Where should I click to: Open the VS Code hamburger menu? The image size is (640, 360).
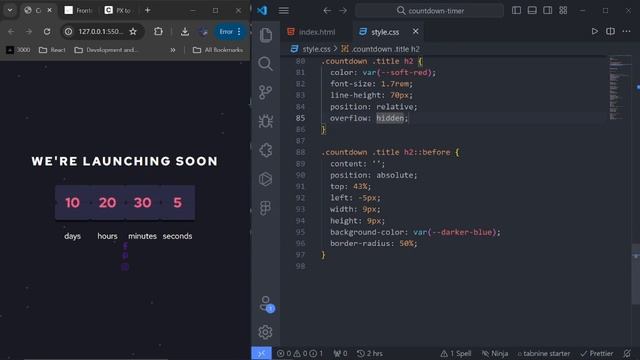point(284,11)
